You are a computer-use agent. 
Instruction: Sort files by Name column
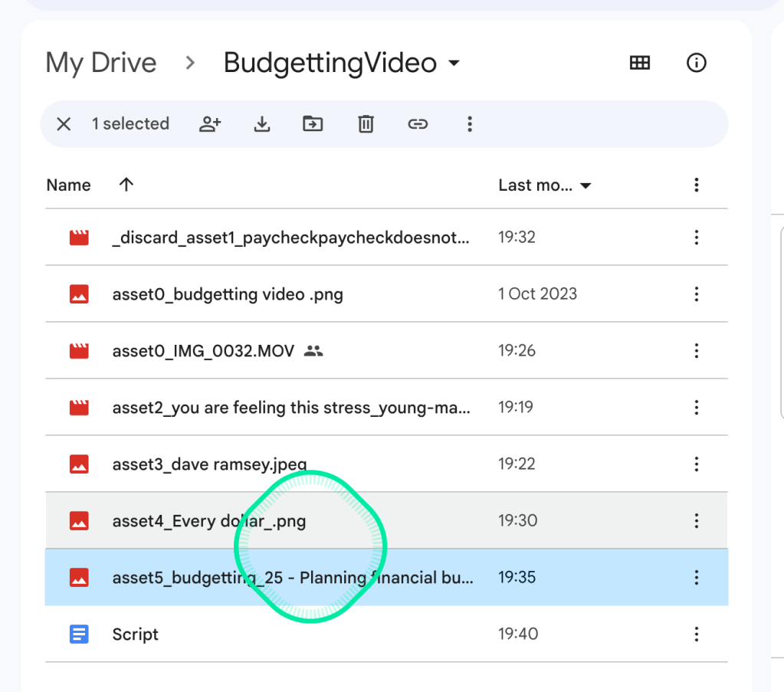[68, 185]
